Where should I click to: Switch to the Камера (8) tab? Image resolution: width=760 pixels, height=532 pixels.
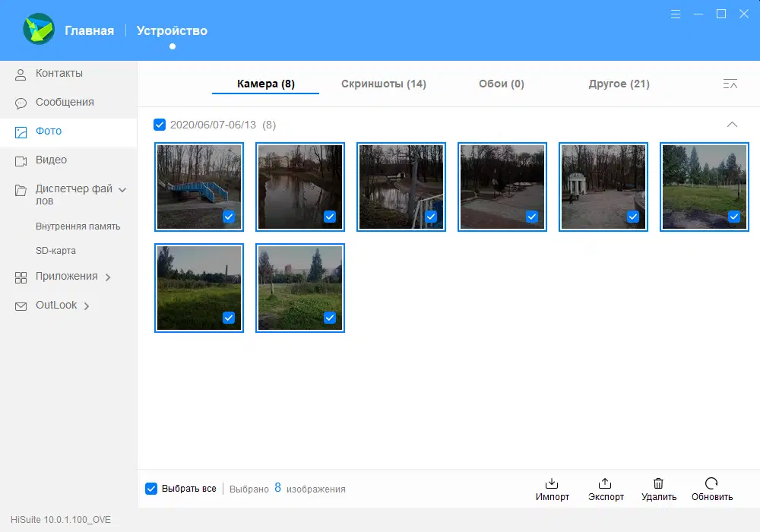point(265,84)
